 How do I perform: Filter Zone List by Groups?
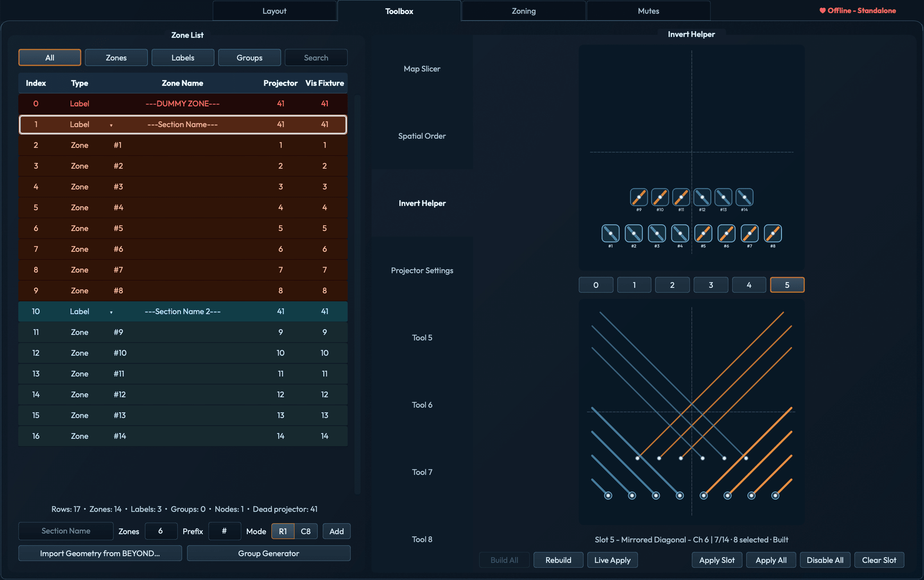pos(249,58)
